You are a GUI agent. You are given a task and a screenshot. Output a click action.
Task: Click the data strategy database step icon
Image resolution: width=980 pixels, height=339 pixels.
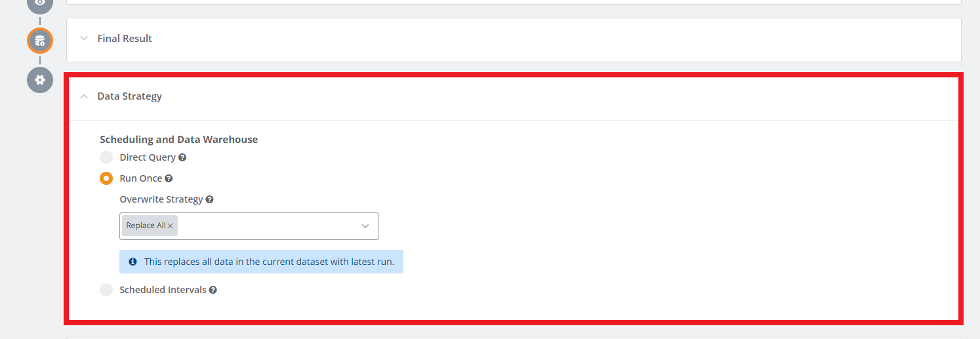[x=40, y=41]
